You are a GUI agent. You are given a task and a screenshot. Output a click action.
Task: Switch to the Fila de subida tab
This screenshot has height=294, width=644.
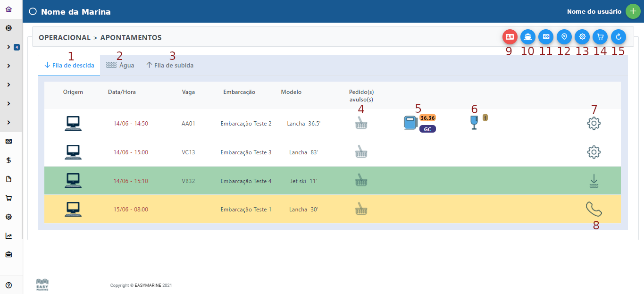pos(170,66)
